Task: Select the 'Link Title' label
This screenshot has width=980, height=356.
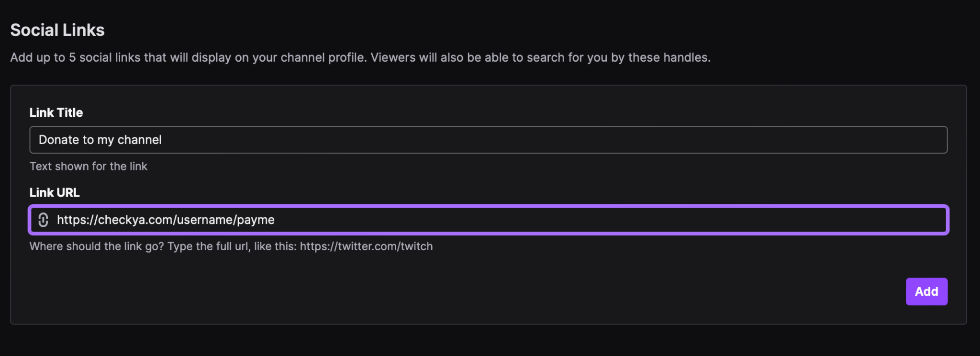Action: [x=56, y=112]
